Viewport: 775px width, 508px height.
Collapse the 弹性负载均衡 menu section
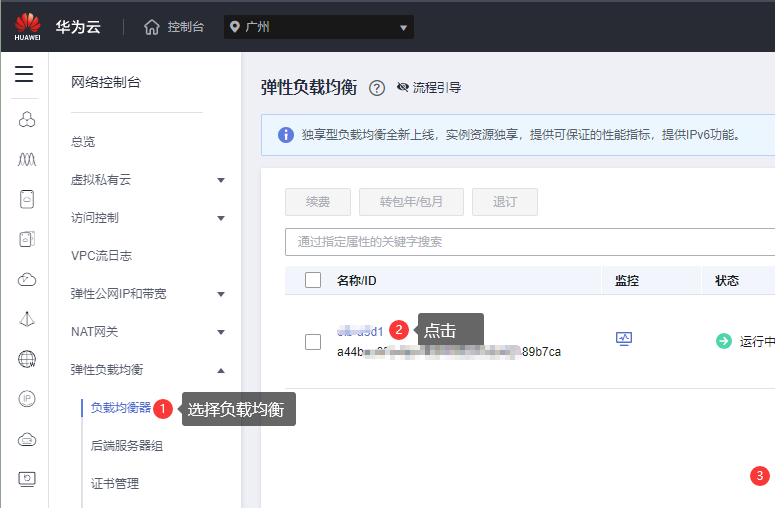221,370
